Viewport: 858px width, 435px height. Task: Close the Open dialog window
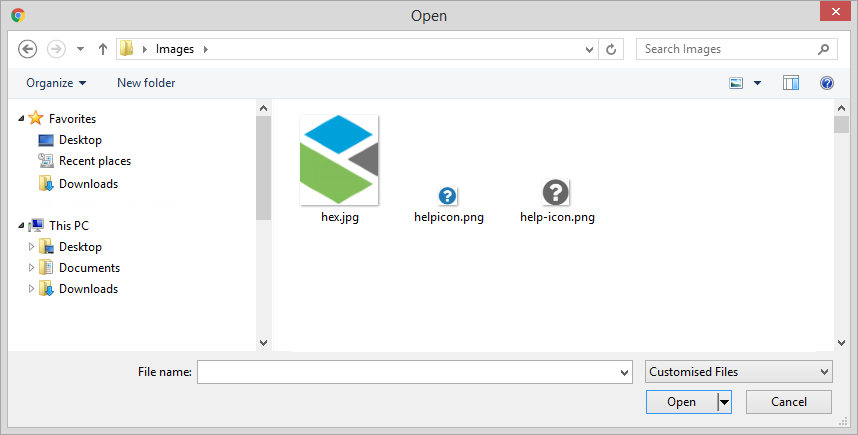[x=835, y=11]
